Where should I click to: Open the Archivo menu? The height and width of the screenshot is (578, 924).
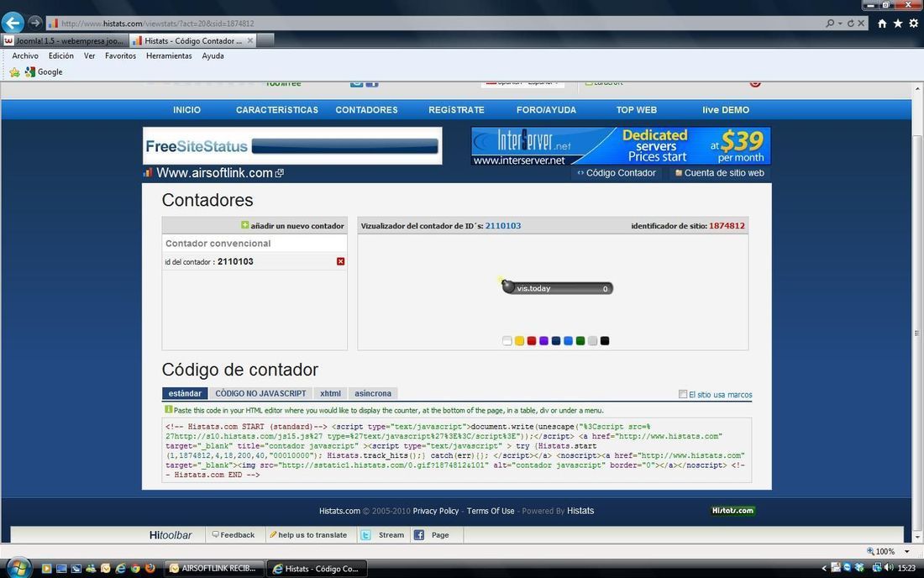tap(25, 56)
